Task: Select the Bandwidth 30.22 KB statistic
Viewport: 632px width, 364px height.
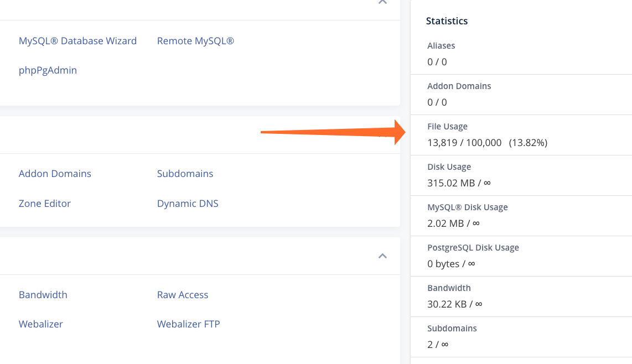Action: click(454, 304)
